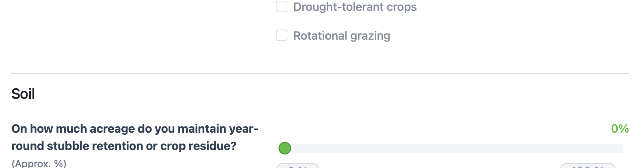Click the Rotational grazing label text
Screen dimensions: 644x168
click(x=341, y=36)
